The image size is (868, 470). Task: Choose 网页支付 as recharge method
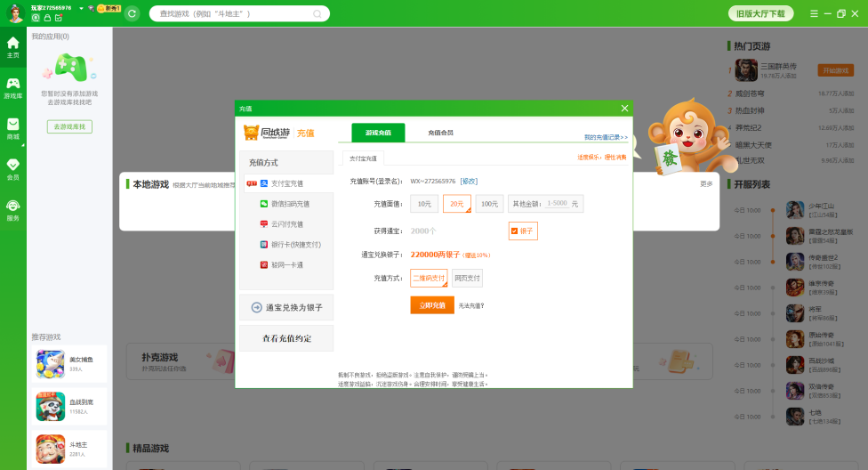(x=467, y=279)
